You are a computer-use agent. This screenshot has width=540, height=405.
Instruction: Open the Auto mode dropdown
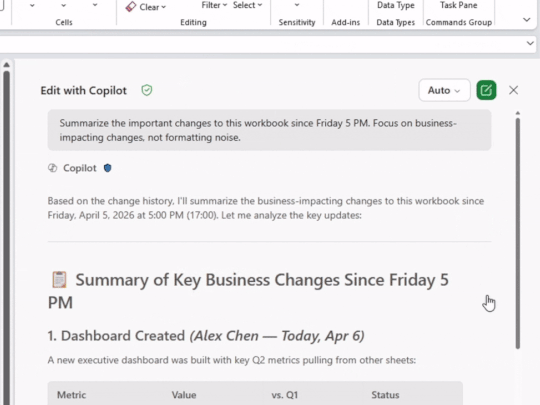point(444,90)
